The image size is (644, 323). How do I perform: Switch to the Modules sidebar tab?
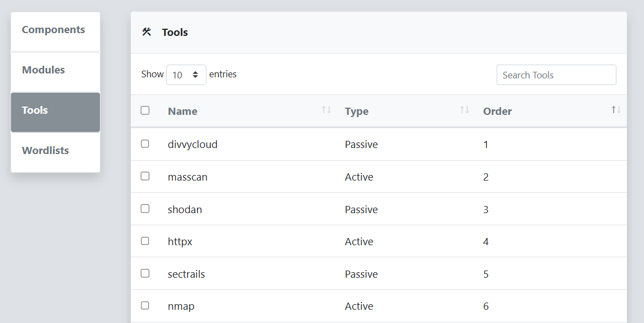click(55, 72)
